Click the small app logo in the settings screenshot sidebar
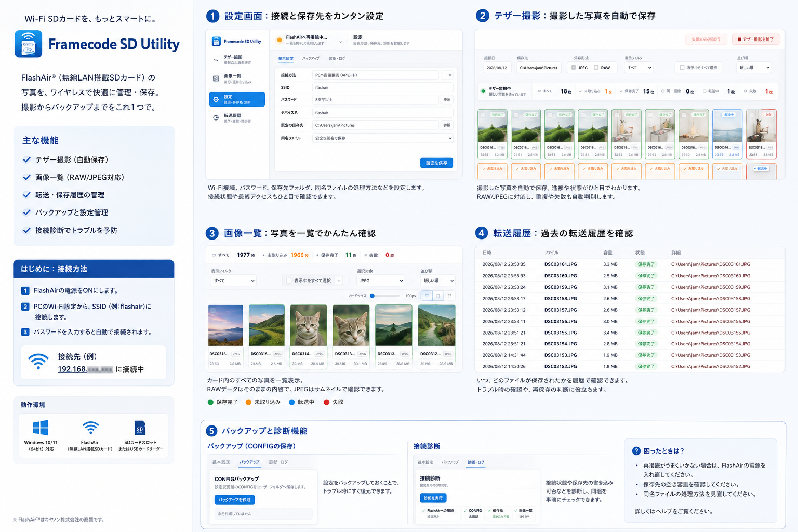This screenshot has width=798, height=532. click(x=216, y=41)
